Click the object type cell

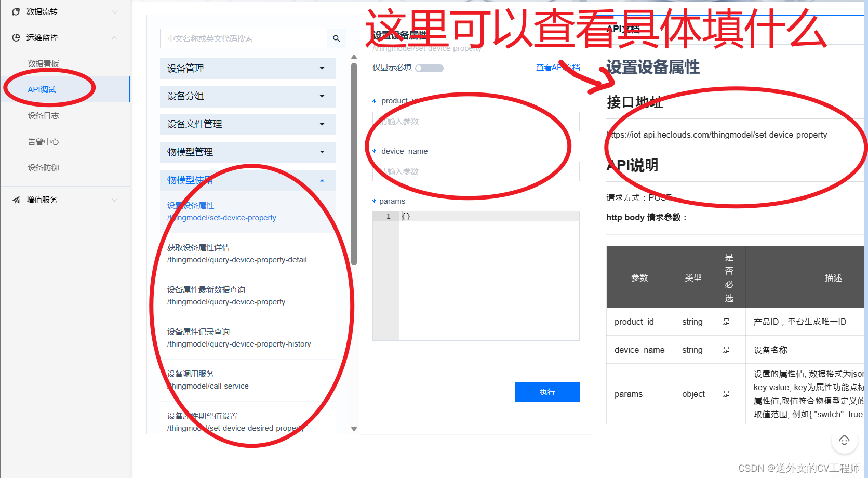point(693,394)
